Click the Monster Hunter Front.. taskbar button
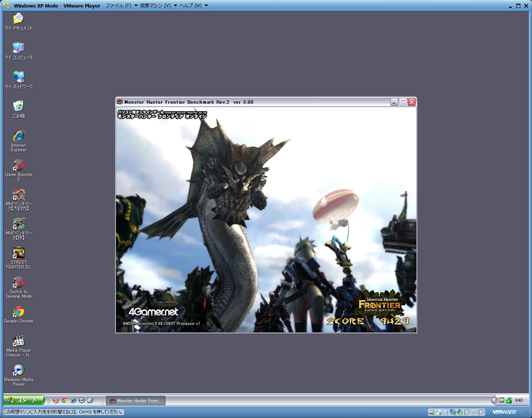The image size is (532, 418). (136, 401)
